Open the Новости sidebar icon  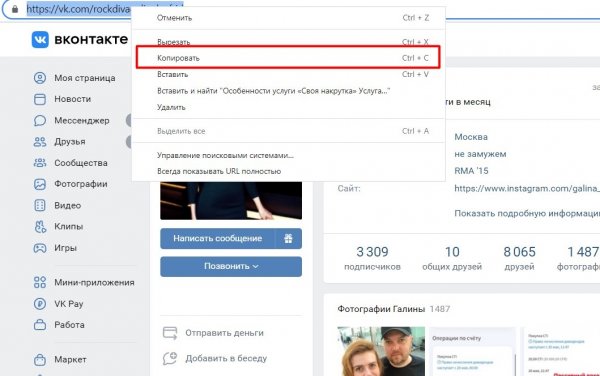[40, 99]
